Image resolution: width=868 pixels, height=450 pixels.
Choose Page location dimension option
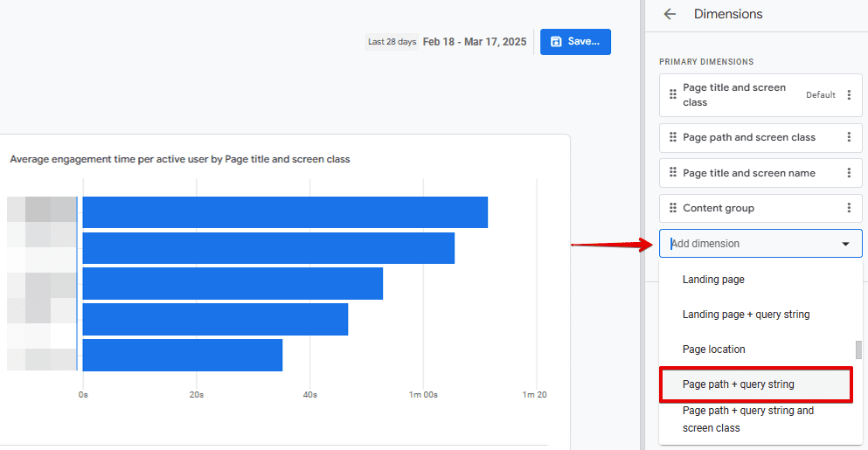tap(713, 350)
